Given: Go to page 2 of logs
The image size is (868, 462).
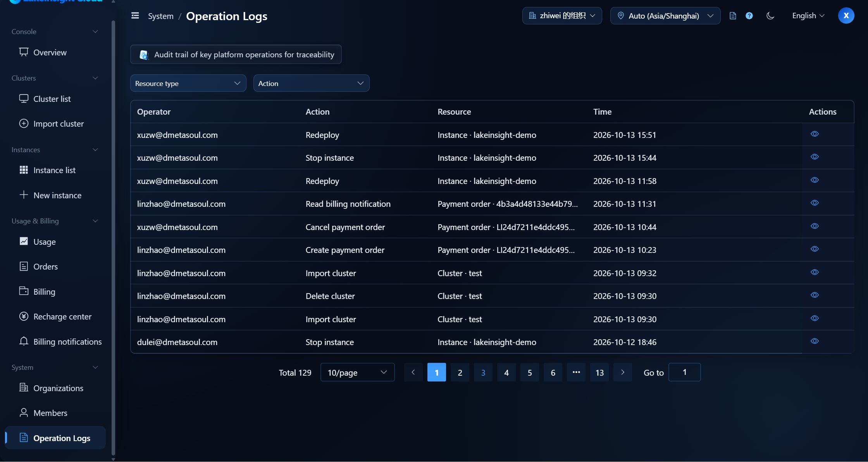Looking at the screenshot, I should click(x=460, y=372).
